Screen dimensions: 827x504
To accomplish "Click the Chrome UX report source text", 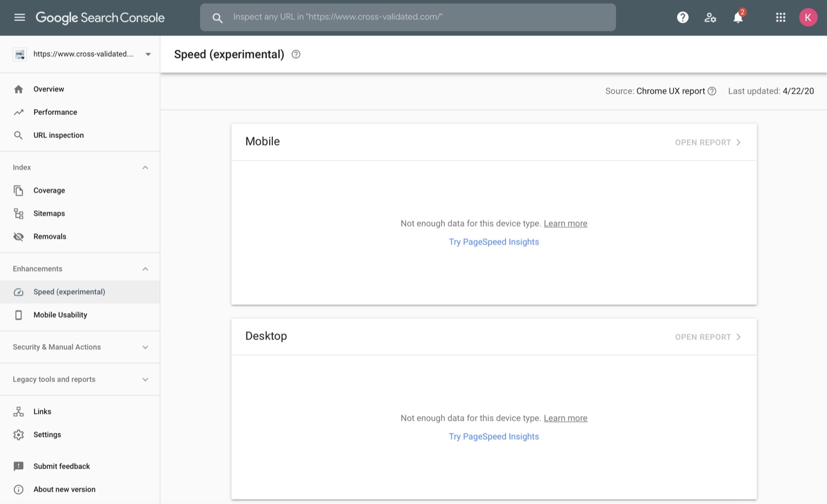I will click(x=670, y=91).
